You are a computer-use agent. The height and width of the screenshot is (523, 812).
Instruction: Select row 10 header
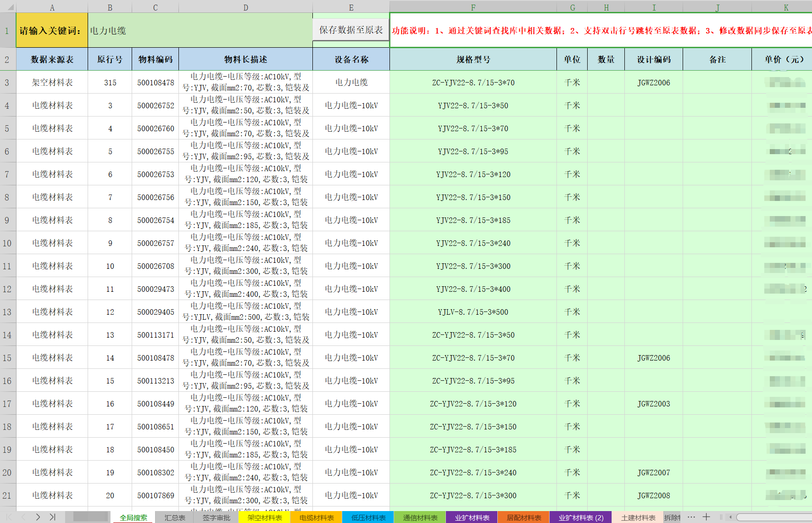[7, 243]
